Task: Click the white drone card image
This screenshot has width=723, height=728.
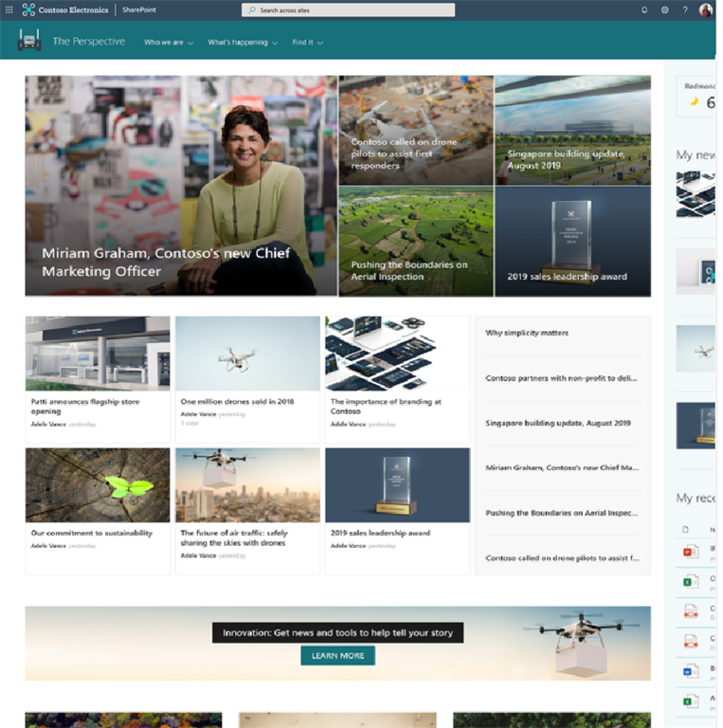Action: [248, 354]
